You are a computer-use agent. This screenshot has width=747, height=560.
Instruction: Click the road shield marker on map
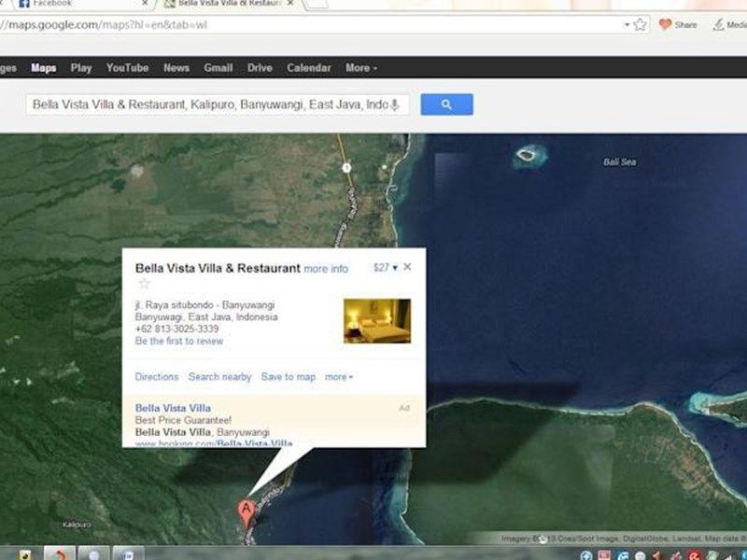click(346, 168)
